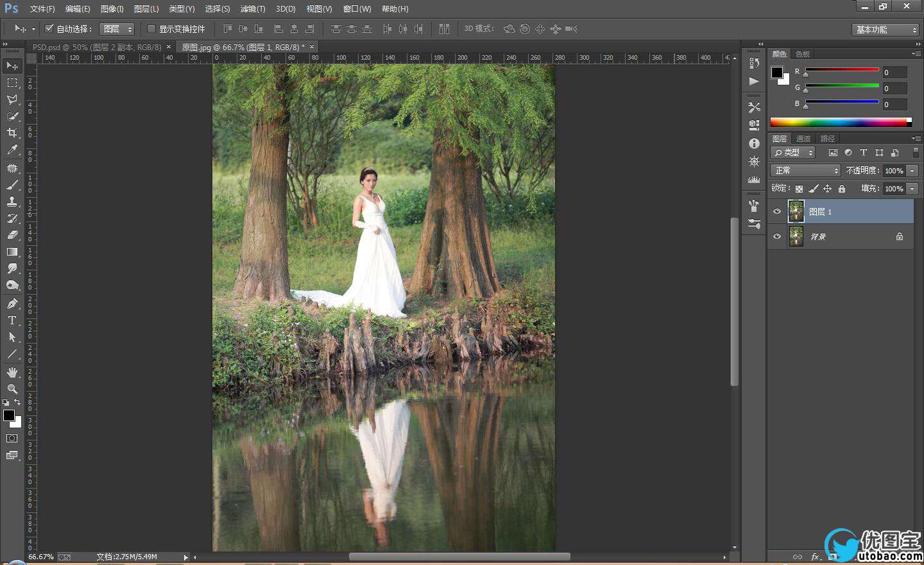
Task: Open the 基本功能 workspace dropdown
Action: (x=886, y=30)
